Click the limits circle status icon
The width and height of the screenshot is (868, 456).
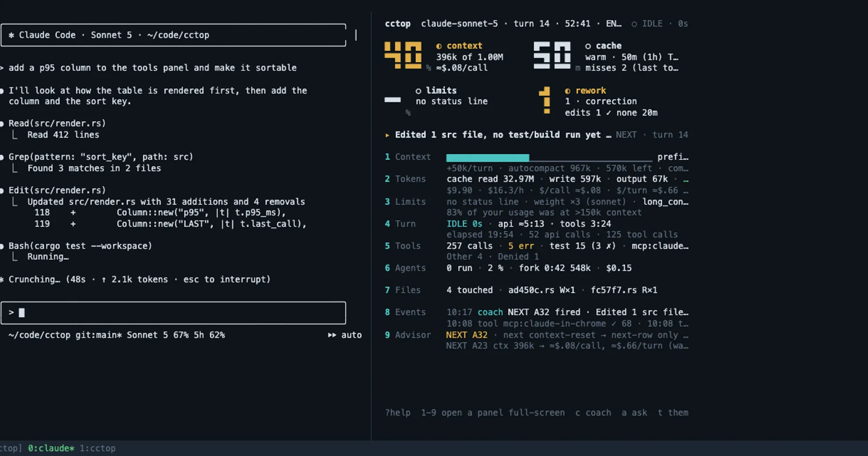tap(418, 91)
